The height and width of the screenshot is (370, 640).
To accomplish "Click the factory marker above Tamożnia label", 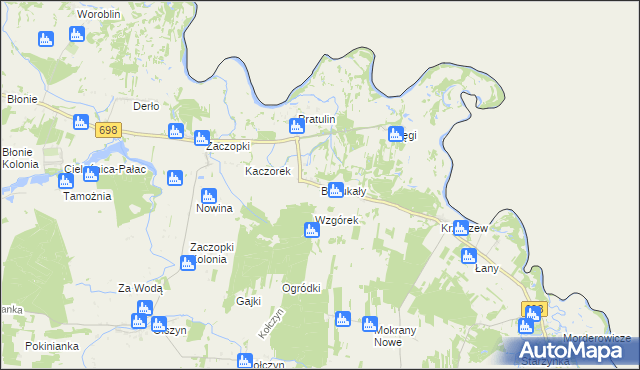I will click(66, 181).
